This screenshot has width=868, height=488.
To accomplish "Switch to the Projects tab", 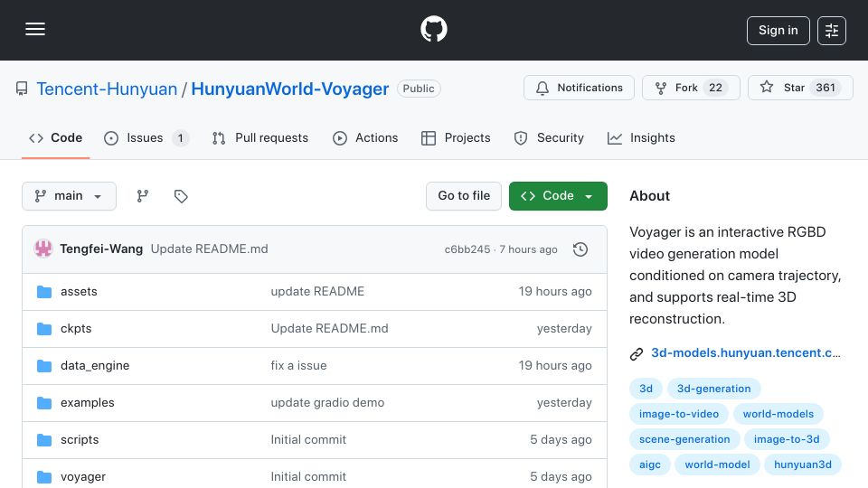I will point(456,137).
